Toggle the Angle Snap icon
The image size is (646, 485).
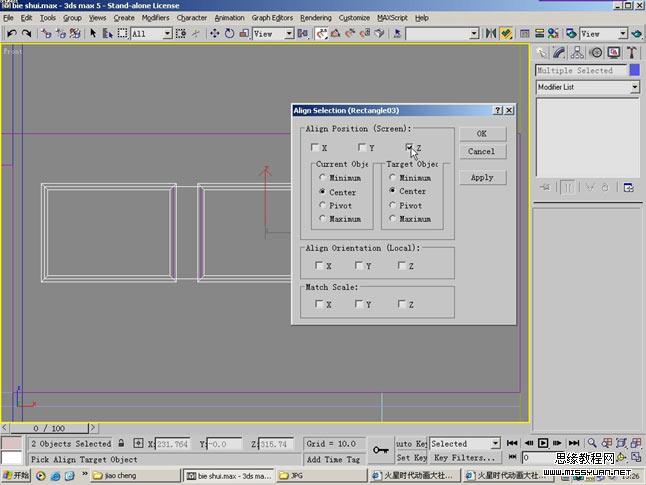(x=335, y=33)
